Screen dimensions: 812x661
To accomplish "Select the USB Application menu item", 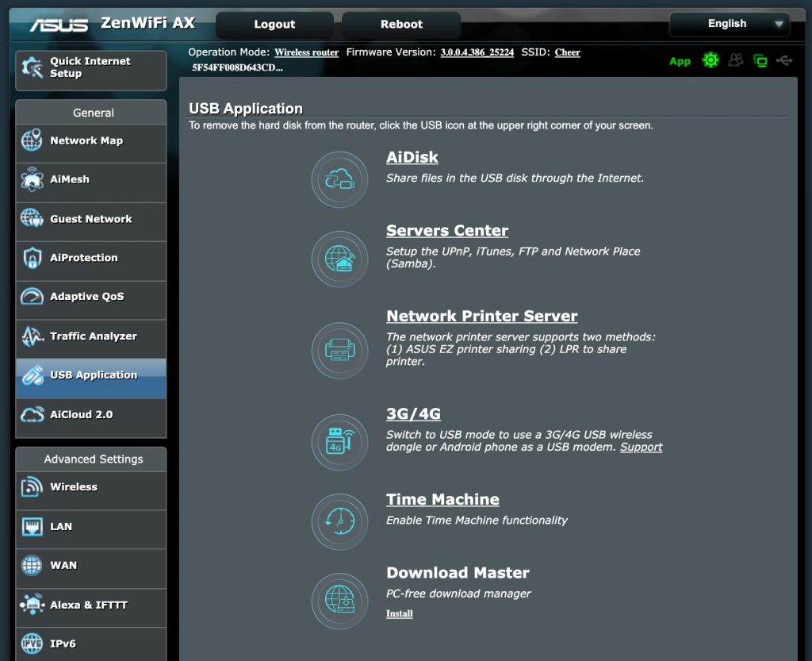I will pyautogui.click(x=91, y=379).
